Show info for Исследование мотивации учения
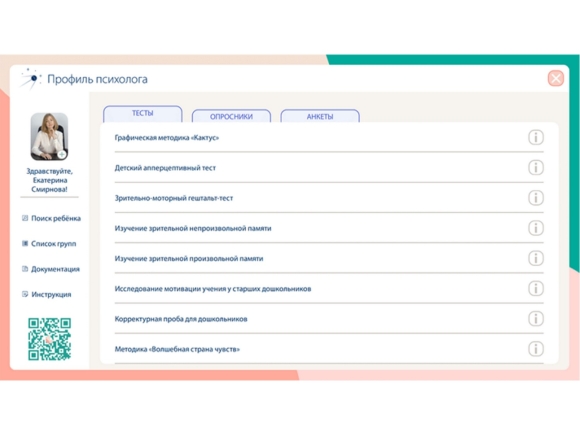The width and height of the screenshot is (580, 435). coord(535,289)
